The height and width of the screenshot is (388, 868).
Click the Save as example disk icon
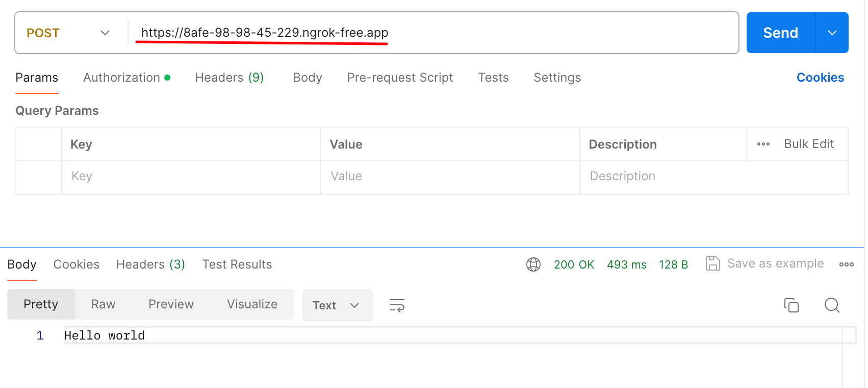click(x=712, y=263)
